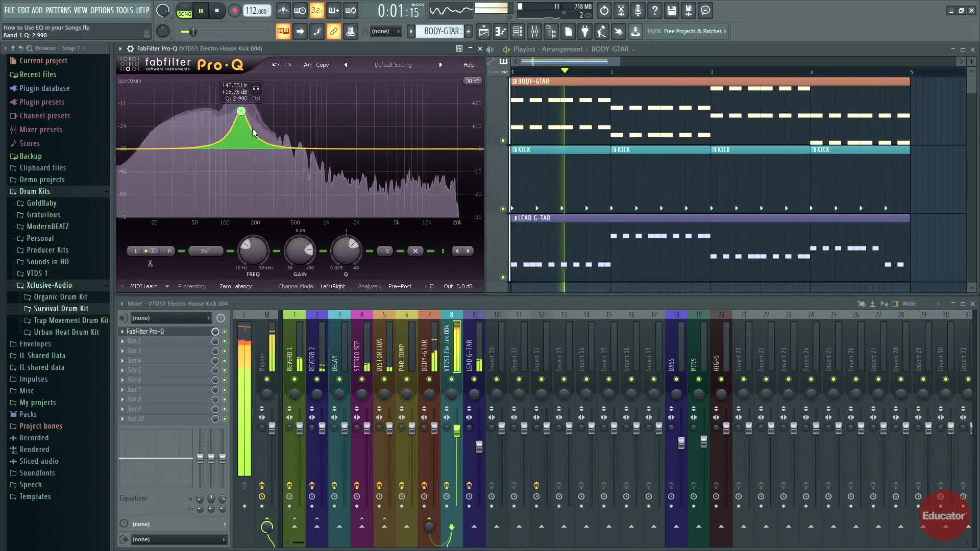This screenshot has height=551, width=980.
Task: Open the mixer view toolbar icon
Action: (534, 32)
